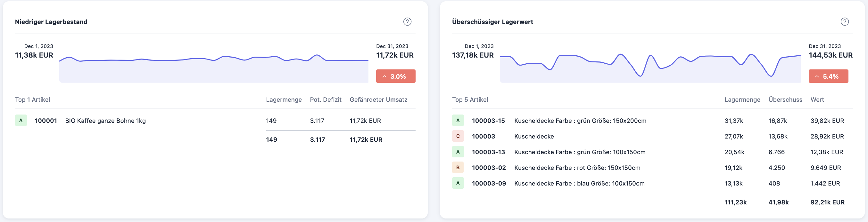Click the A badge of article 100003-09
868x222 pixels.
458,183
